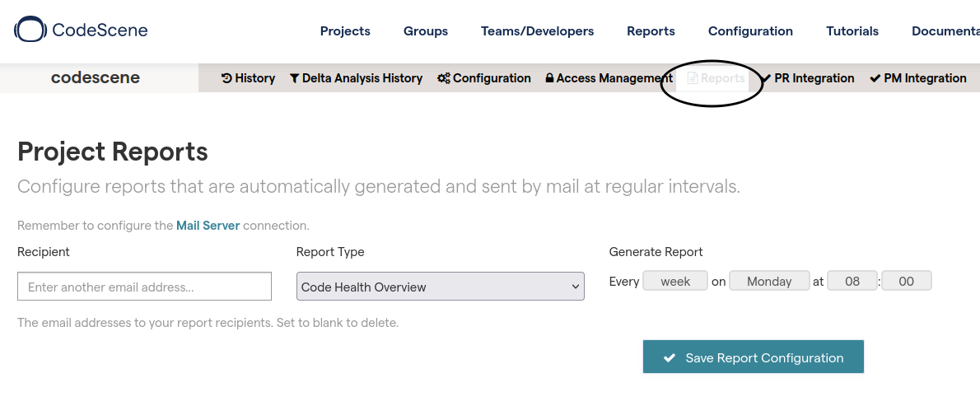Open Teams/Developers in the top menu
Image resolution: width=980 pixels, height=406 pixels.
click(x=537, y=31)
